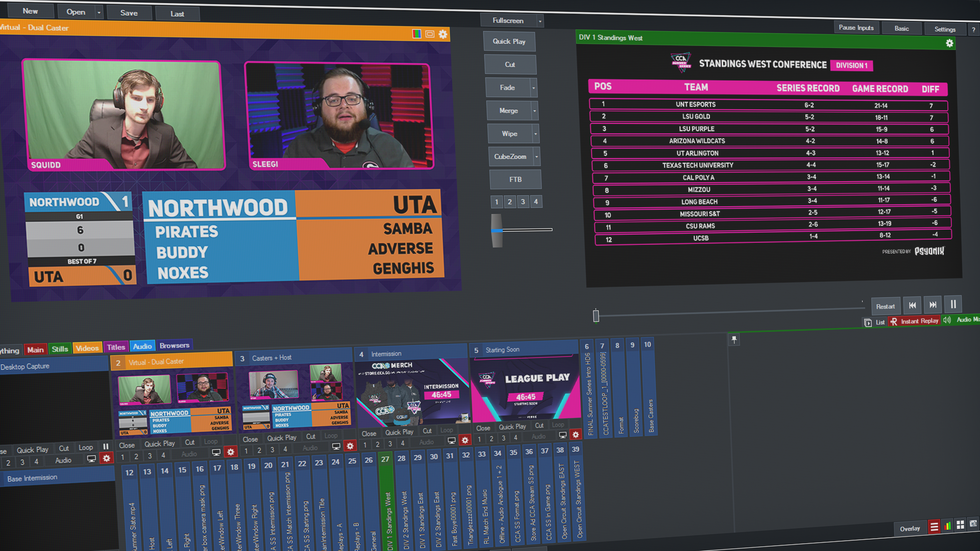Select the Audio category tab
This screenshot has width=980, height=551.
point(142,346)
